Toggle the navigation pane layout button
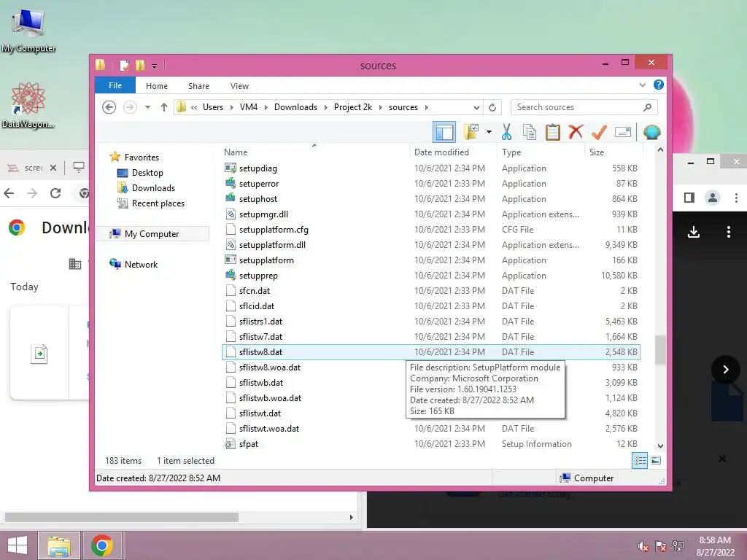 pos(444,133)
